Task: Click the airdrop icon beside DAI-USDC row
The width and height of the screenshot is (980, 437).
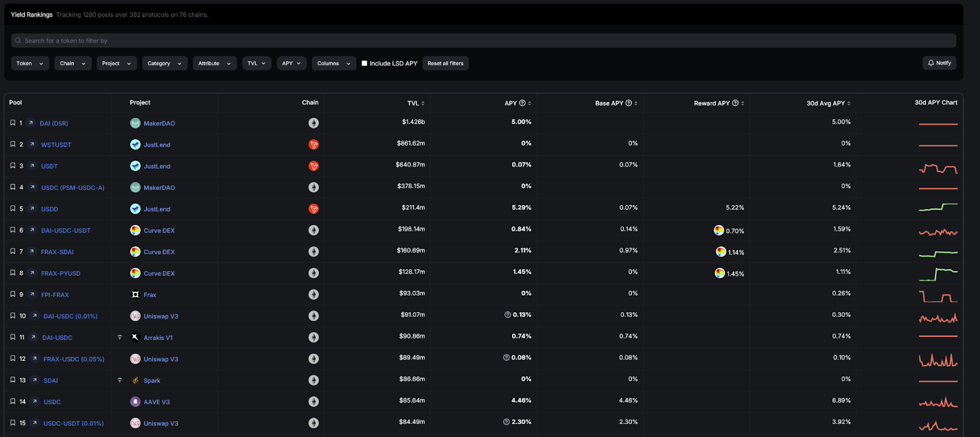Action: [x=119, y=338]
